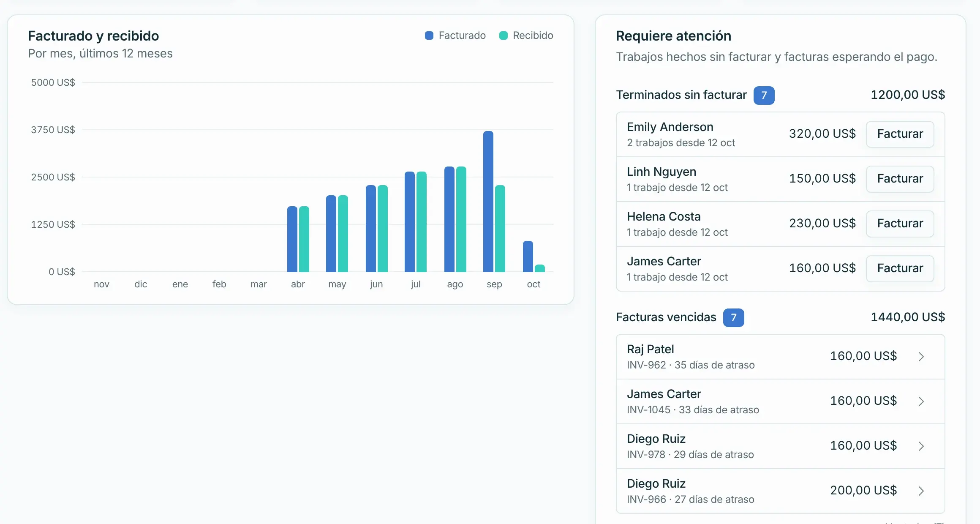
Task: Open James Carter INV-1045 chevron arrow
Action: click(x=921, y=401)
